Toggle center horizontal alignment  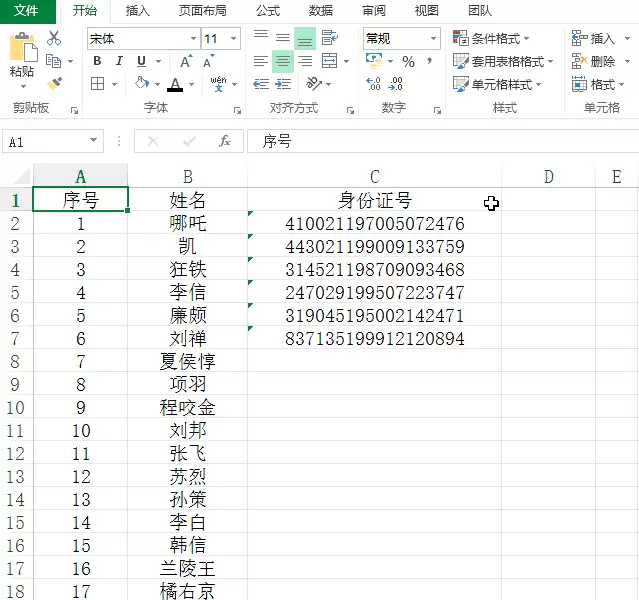(x=283, y=61)
